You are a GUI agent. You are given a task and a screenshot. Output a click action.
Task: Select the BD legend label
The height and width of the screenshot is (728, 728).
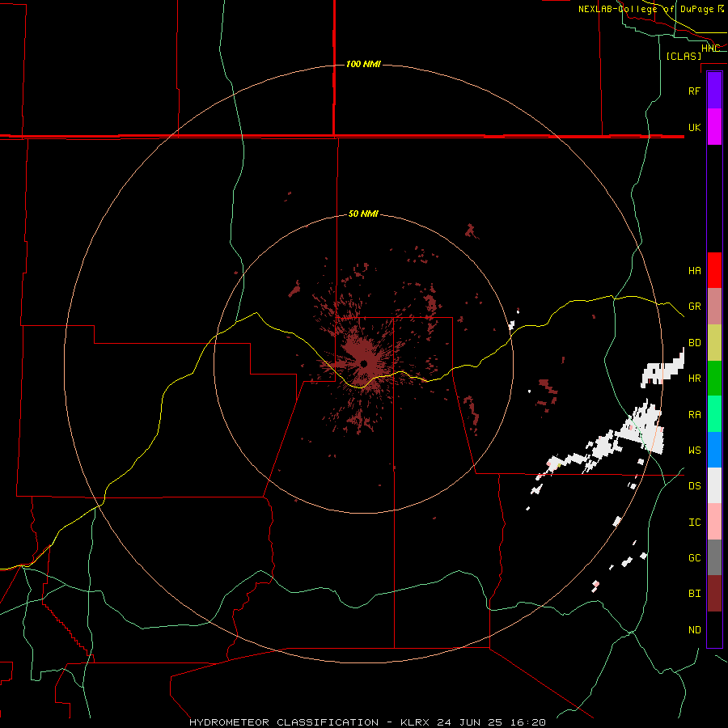[x=694, y=343]
